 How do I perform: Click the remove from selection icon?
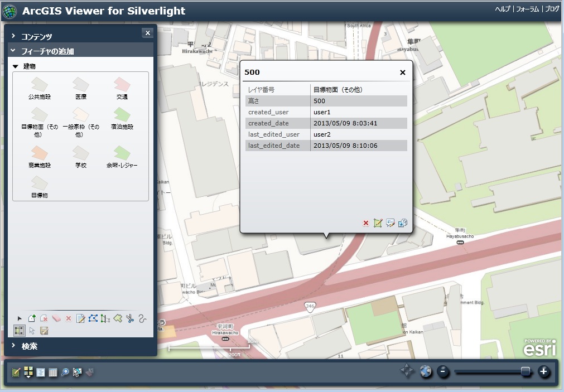(44, 318)
